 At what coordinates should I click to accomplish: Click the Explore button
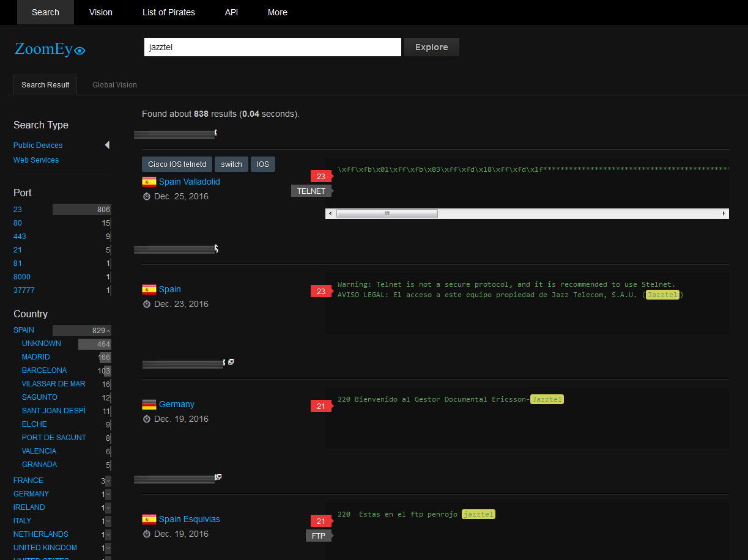tap(432, 47)
